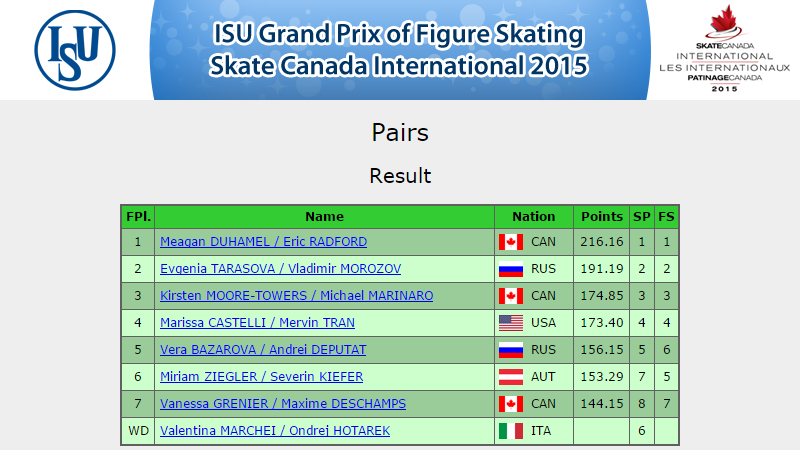Click the Points column header

[x=602, y=217]
